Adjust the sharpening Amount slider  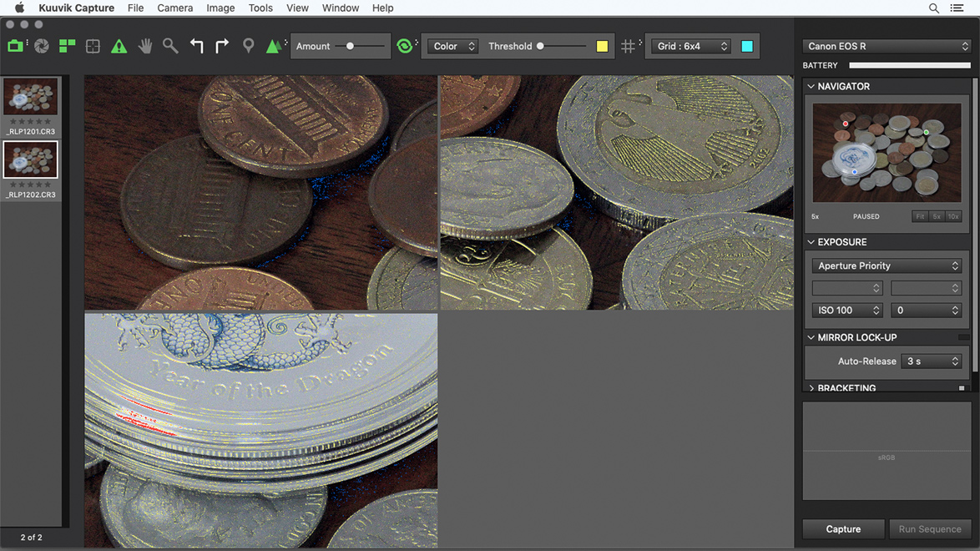click(x=360, y=46)
